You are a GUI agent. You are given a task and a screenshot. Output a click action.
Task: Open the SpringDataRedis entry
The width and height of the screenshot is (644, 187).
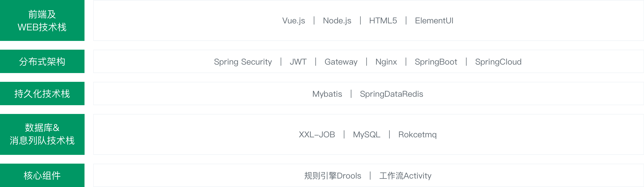click(x=391, y=94)
